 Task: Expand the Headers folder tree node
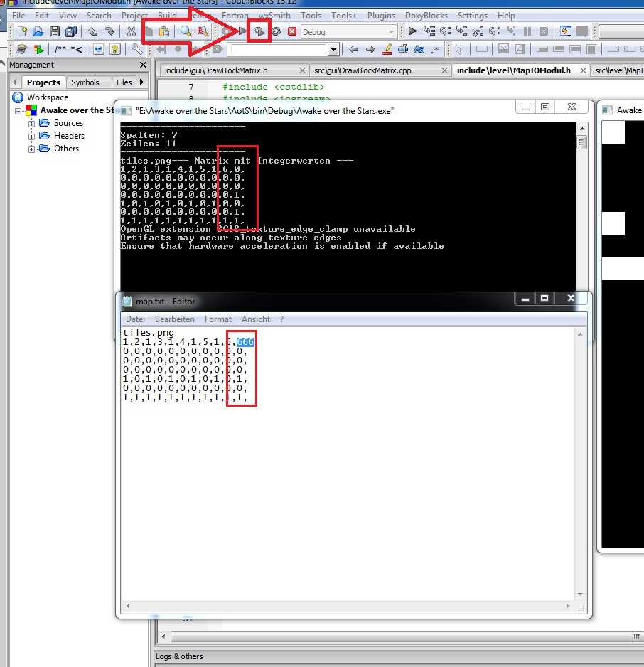point(32,136)
